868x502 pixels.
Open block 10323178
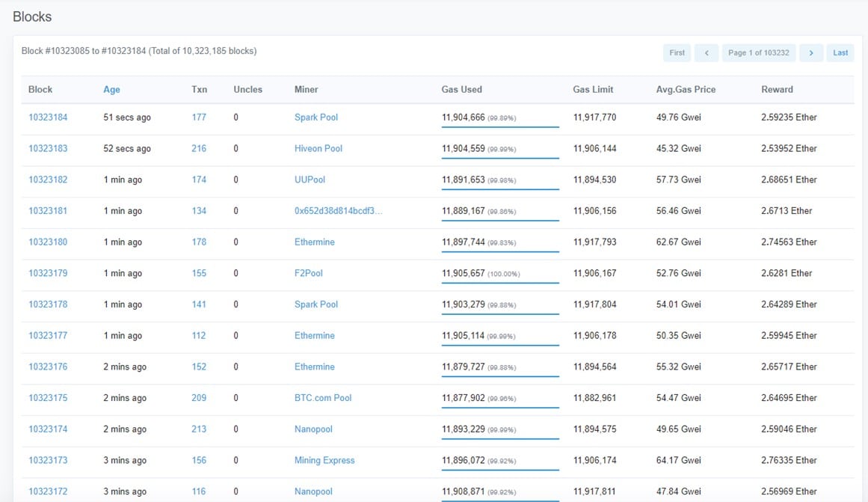coord(48,304)
